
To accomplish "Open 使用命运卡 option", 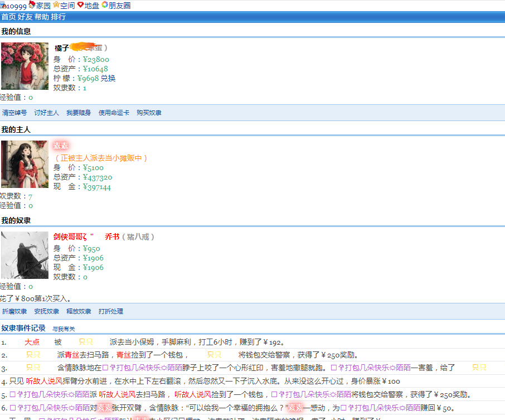I will click(x=114, y=113).
